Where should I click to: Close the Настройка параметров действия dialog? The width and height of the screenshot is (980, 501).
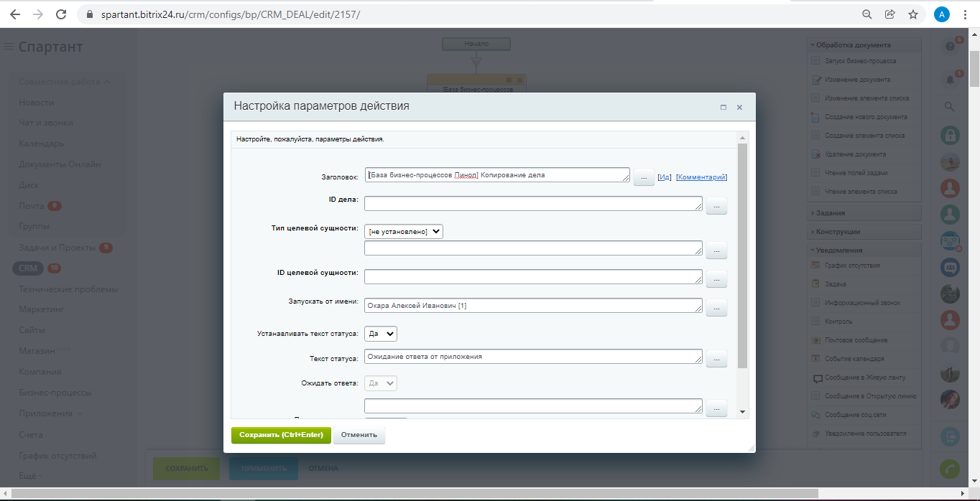point(739,107)
